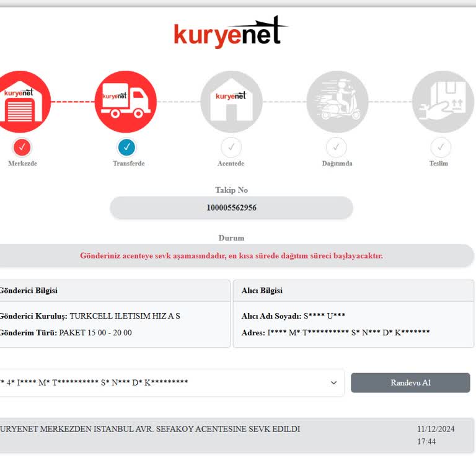Click the grey checkmark above Teslim

441,148
